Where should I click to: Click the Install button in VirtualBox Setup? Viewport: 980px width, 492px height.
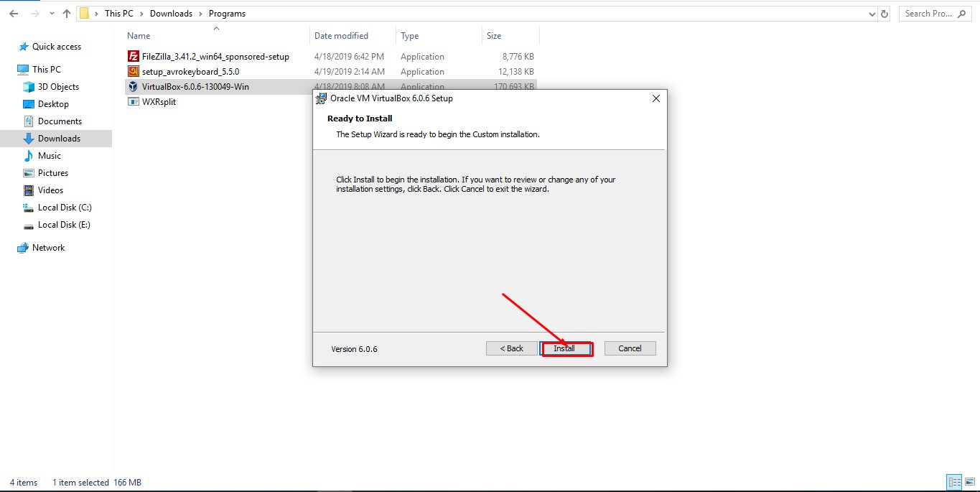(x=565, y=348)
